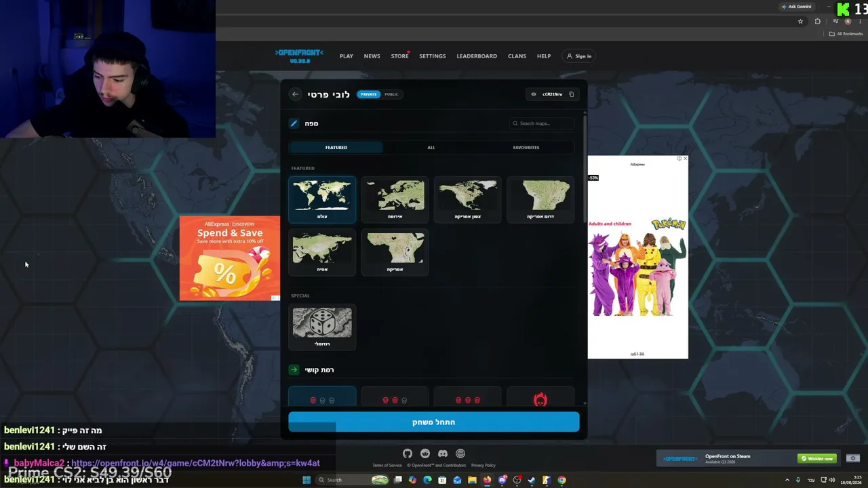Click the pencil icon beside the מפה heading
Image resolution: width=868 pixels, height=488 pixels.
click(x=294, y=123)
